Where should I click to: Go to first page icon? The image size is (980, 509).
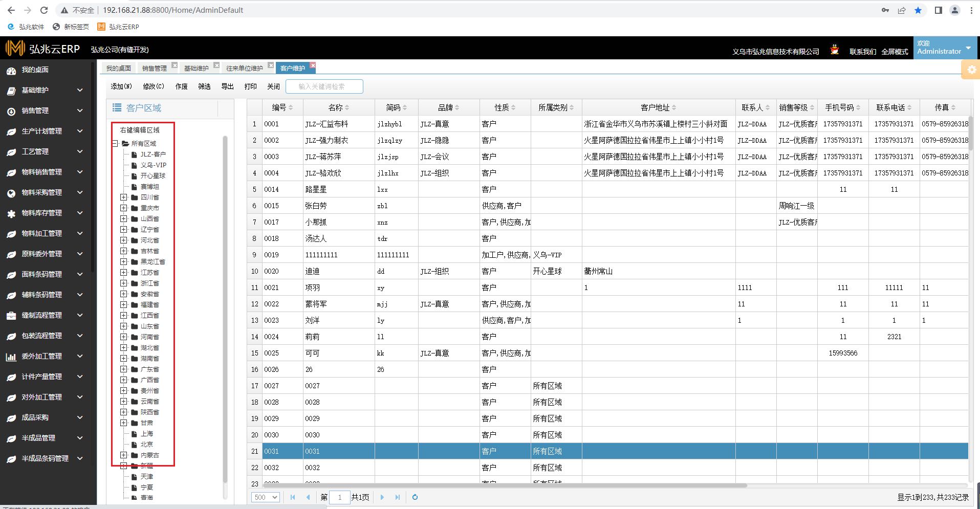point(293,497)
